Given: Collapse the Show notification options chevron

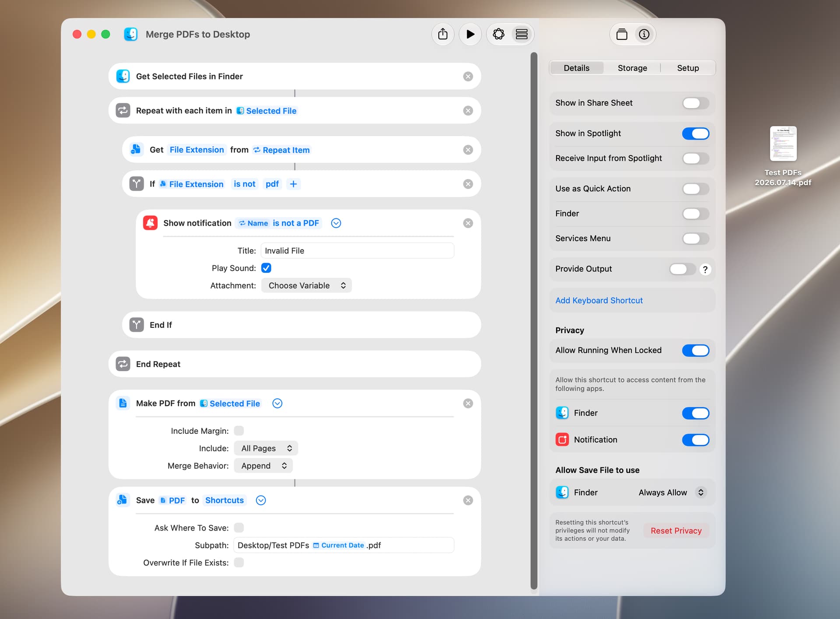Looking at the screenshot, I should 336,223.
